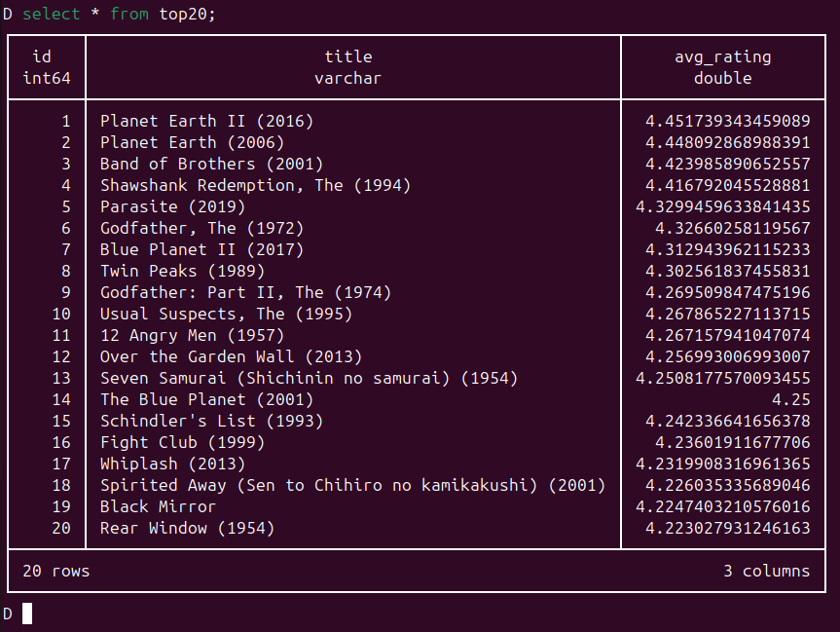Select title 'Over the Garden Wall (2013)'
Viewport: 840px width, 632px height.
pyautogui.click(x=232, y=357)
